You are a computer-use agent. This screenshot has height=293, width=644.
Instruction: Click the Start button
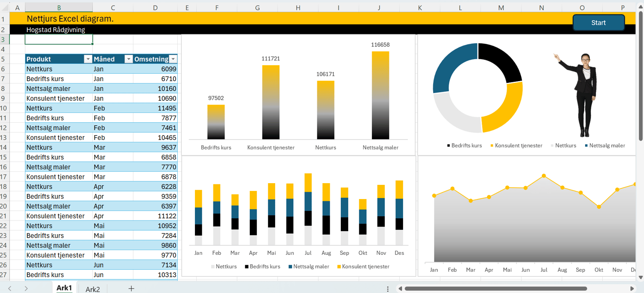point(598,22)
